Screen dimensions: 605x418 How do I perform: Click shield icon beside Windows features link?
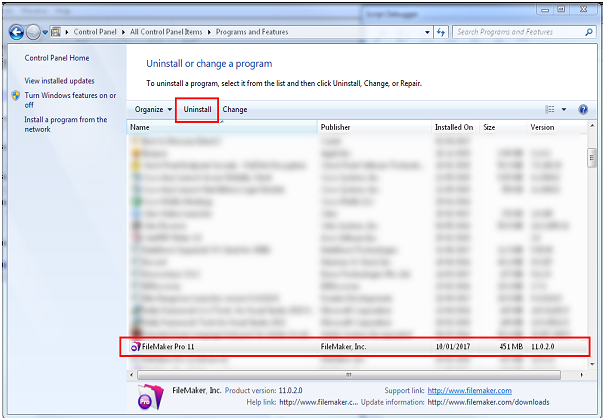[x=16, y=95]
